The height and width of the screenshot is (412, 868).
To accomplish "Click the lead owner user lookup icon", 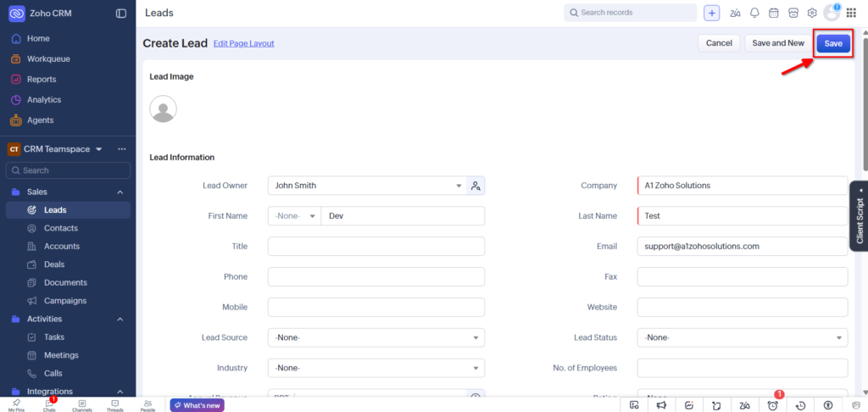I will click(x=476, y=186).
